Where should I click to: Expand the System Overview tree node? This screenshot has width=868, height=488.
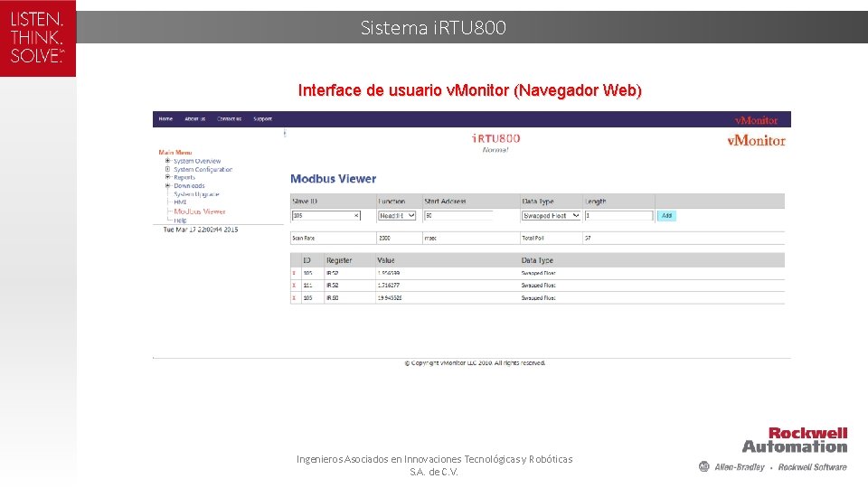point(168,161)
